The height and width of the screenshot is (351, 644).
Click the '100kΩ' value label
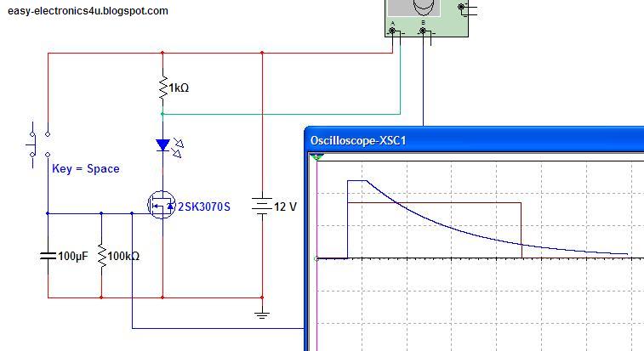pyautogui.click(x=123, y=256)
